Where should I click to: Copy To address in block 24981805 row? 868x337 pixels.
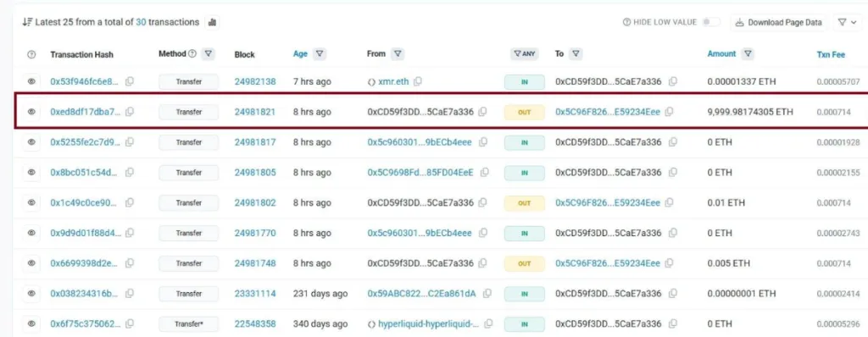[672, 173]
